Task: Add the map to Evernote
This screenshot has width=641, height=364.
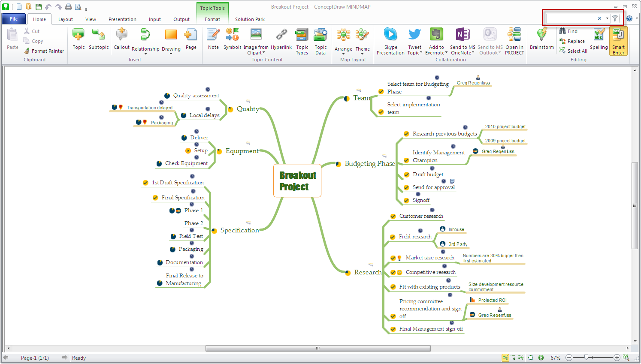Action: tap(436, 41)
